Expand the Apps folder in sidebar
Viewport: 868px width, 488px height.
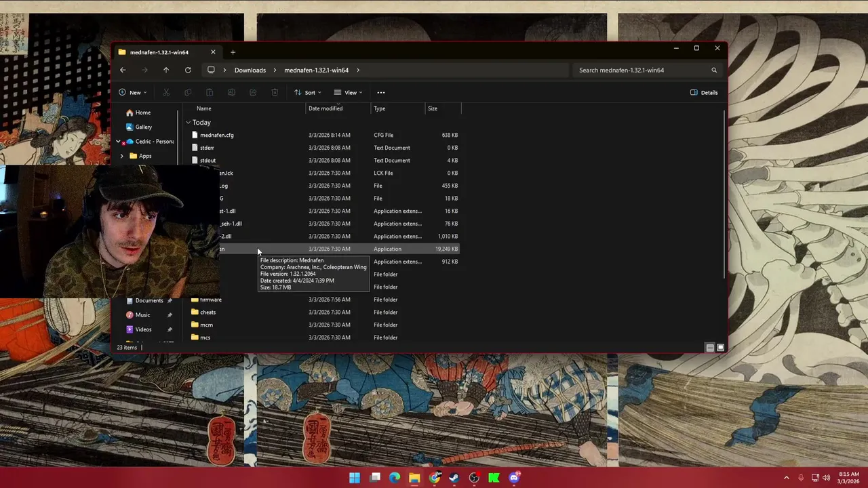(122, 156)
